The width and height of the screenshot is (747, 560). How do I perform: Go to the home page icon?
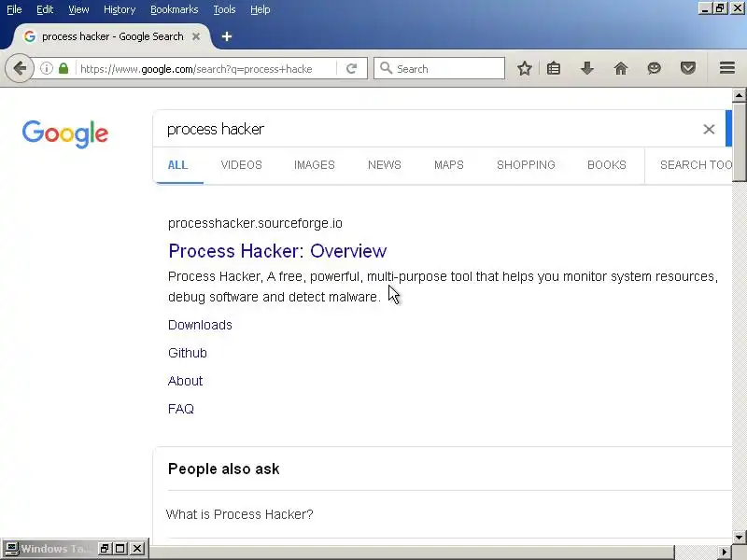(x=621, y=68)
